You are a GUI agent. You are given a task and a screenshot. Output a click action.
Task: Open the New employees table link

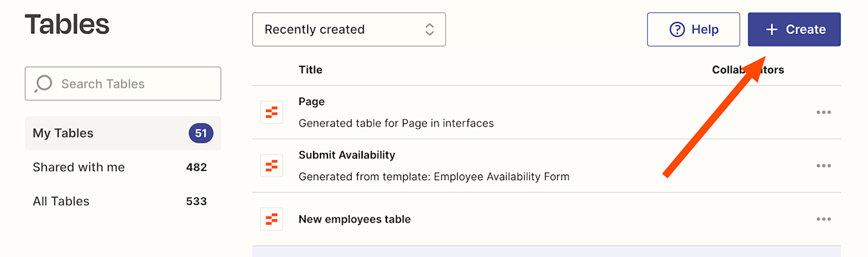pyautogui.click(x=354, y=219)
